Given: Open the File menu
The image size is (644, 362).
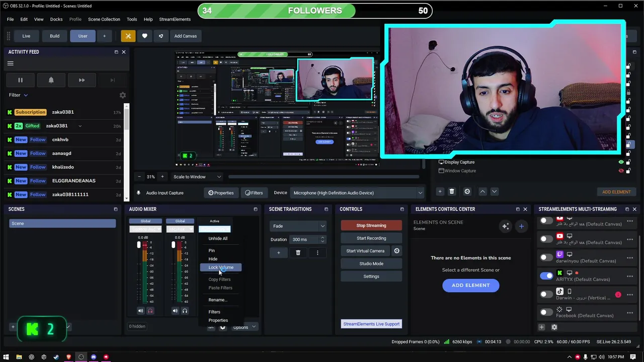Looking at the screenshot, I should pyautogui.click(x=10, y=19).
